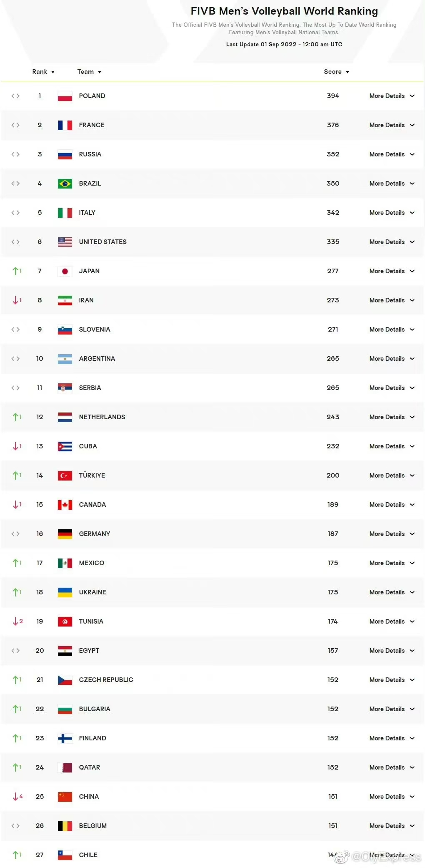The height and width of the screenshot is (868, 425).
Task: Click the United States flag icon
Action: [x=65, y=242]
